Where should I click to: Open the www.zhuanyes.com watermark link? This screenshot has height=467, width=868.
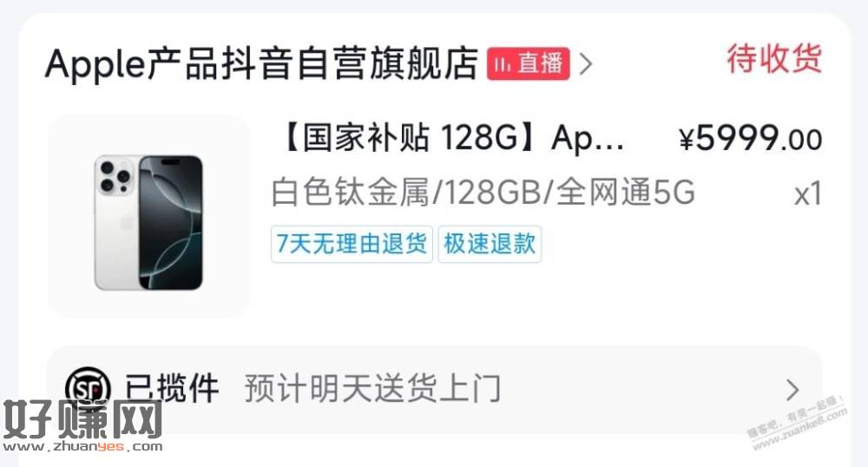tap(83, 446)
